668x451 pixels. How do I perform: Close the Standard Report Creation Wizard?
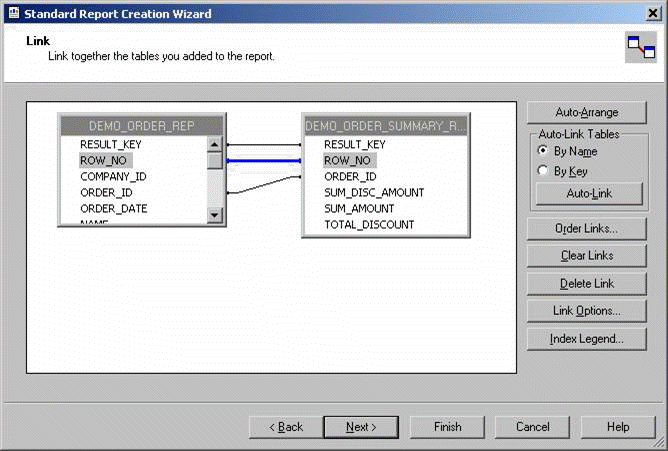(654, 13)
